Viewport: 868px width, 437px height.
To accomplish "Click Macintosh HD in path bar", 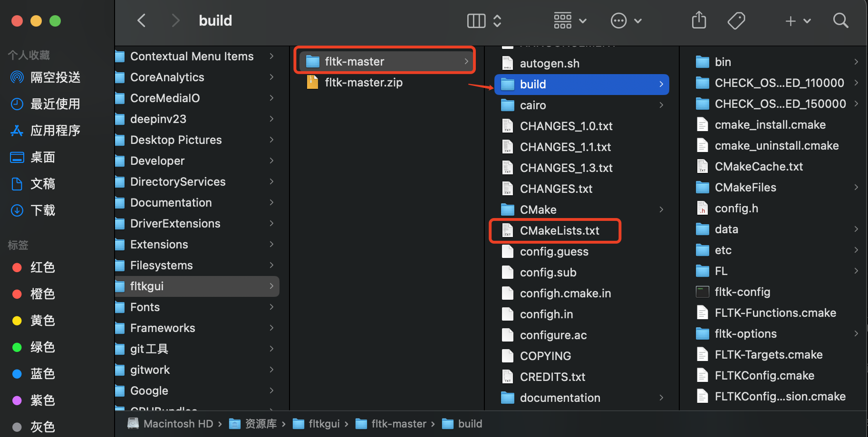I will coord(171,423).
